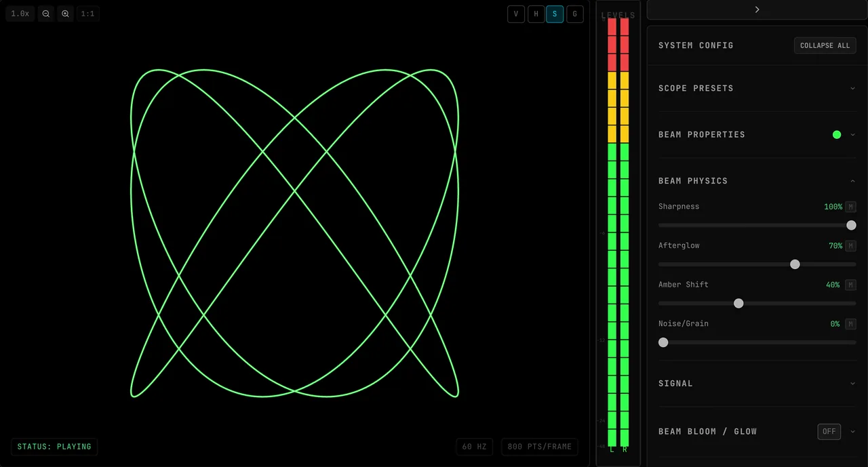Click the Status: Playing indicator
This screenshot has height=467, width=868.
(x=54, y=447)
